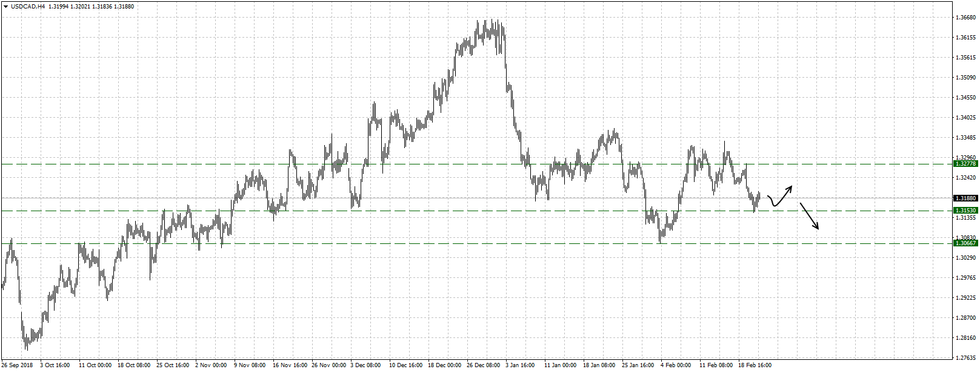Click the 1.36680 price scale label
This screenshot has height=372, width=980.
[x=965, y=18]
